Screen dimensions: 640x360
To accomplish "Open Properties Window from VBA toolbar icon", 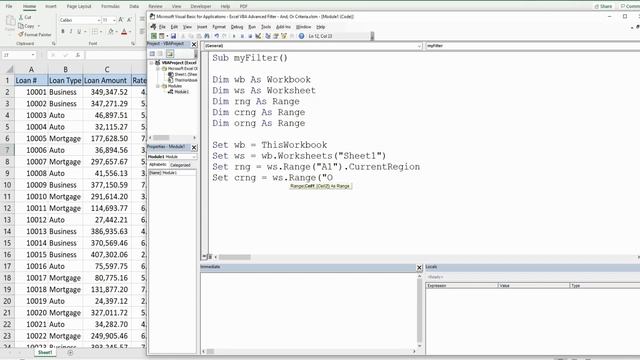I will [276, 36].
